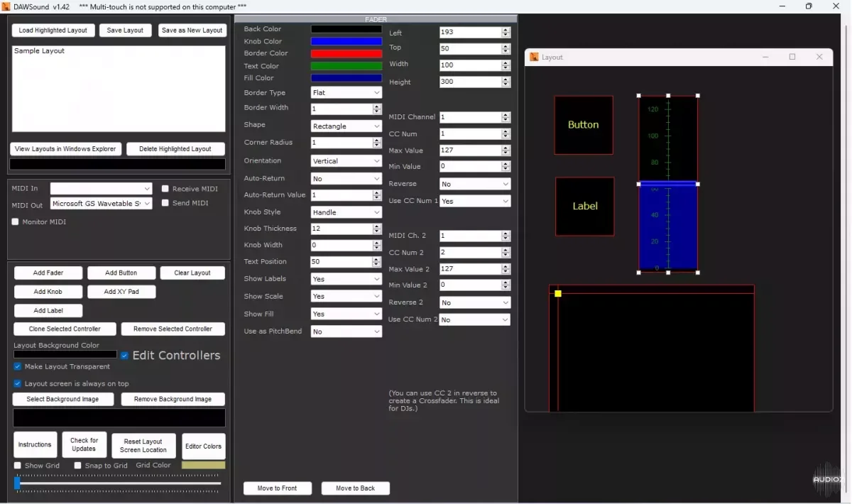Click the Add Button button
This screenshot has height=504, width=852.
coord(121,273)
